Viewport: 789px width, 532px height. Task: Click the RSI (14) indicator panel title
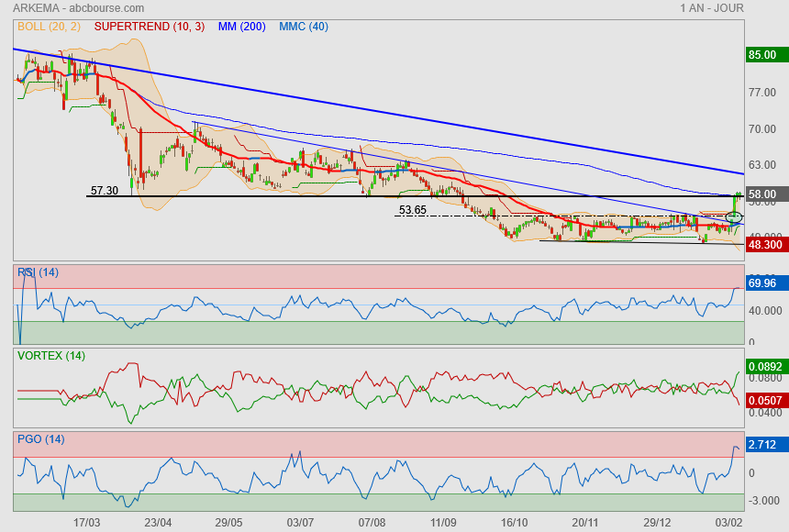click(38, 272)
